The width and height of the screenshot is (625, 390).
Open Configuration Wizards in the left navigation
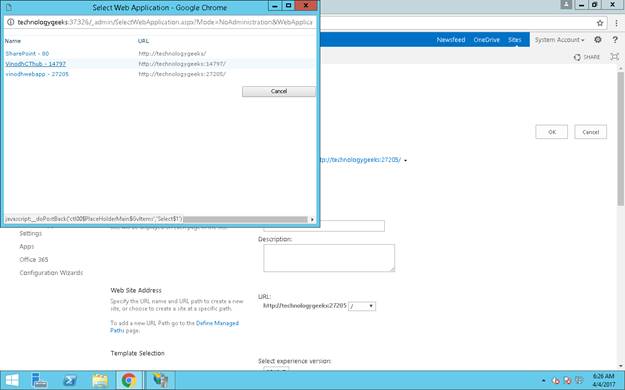coord(51,273)
